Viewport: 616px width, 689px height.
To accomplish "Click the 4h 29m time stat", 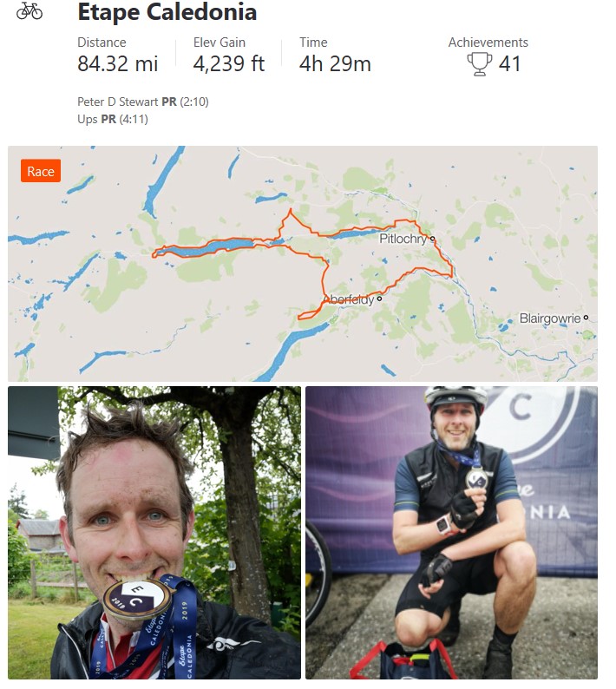I will point(335,63).
